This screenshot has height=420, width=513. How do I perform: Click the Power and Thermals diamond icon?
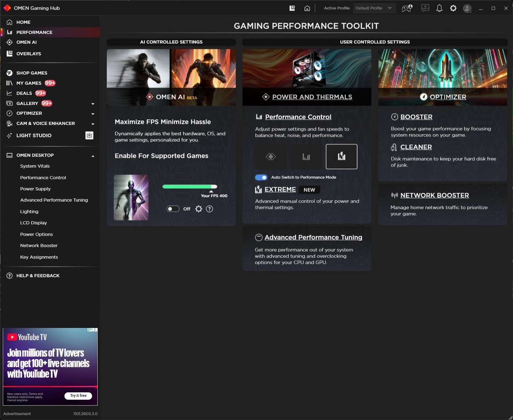point(266,97)
